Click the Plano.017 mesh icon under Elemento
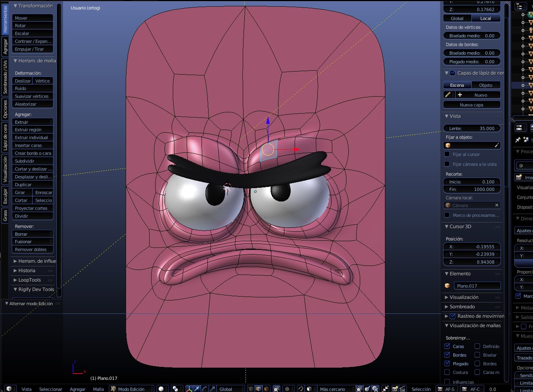This screenshot has height=392, width=533. point(447,286)
